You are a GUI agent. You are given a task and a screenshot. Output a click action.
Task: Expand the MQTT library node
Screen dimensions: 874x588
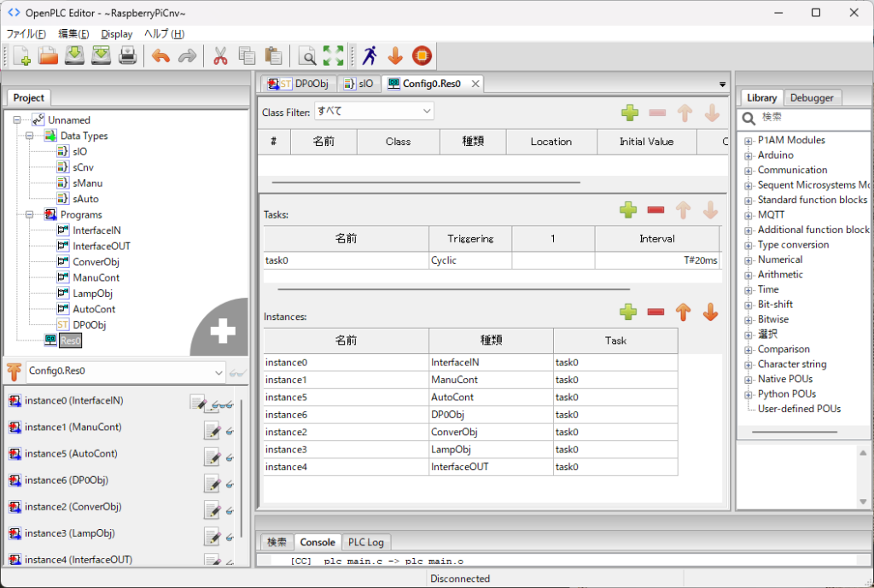click(x=748, y=216)
